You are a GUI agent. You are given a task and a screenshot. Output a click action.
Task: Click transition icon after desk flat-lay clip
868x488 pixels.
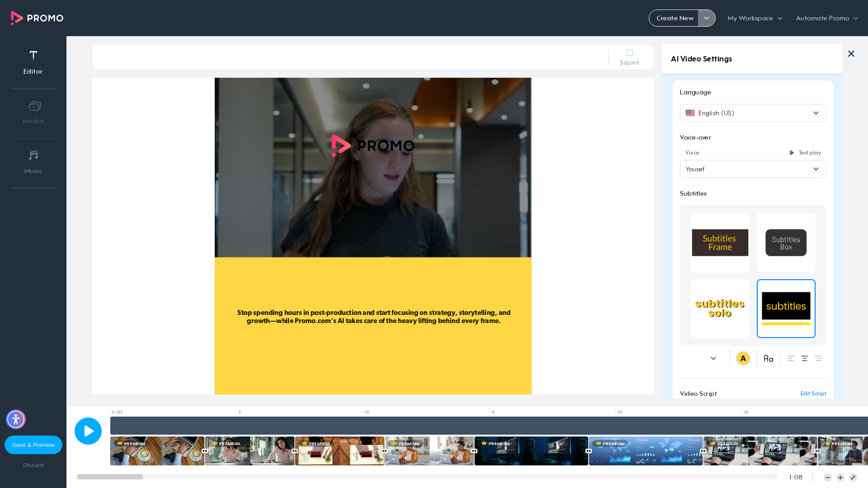(x=385, y=451)
